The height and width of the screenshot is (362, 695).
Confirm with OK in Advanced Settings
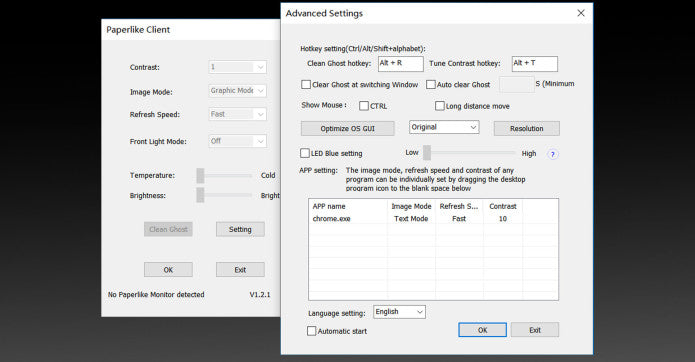(x=483, y=330)
